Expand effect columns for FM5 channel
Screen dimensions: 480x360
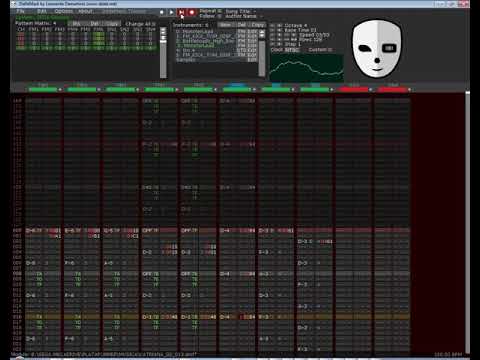coord(215,89)
